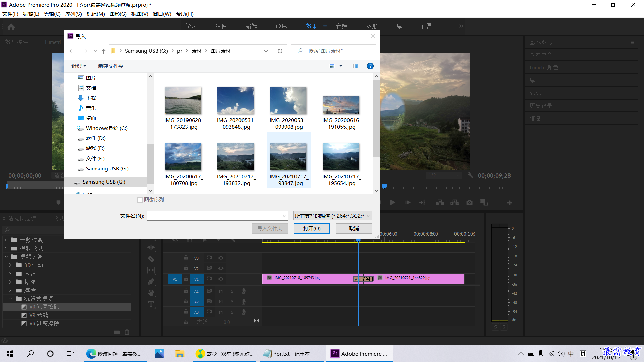
Task: Solo the A2 audio track
Action: click(232, 302)
